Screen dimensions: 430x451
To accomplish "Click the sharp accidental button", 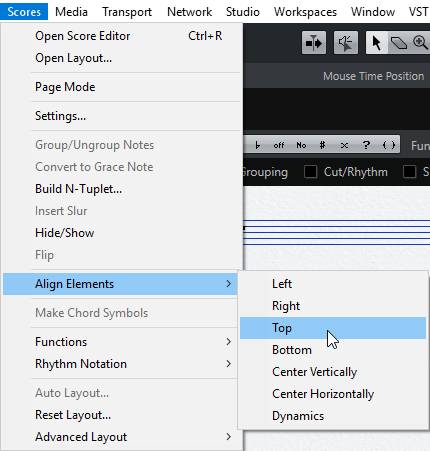I will tap(322, 145).
